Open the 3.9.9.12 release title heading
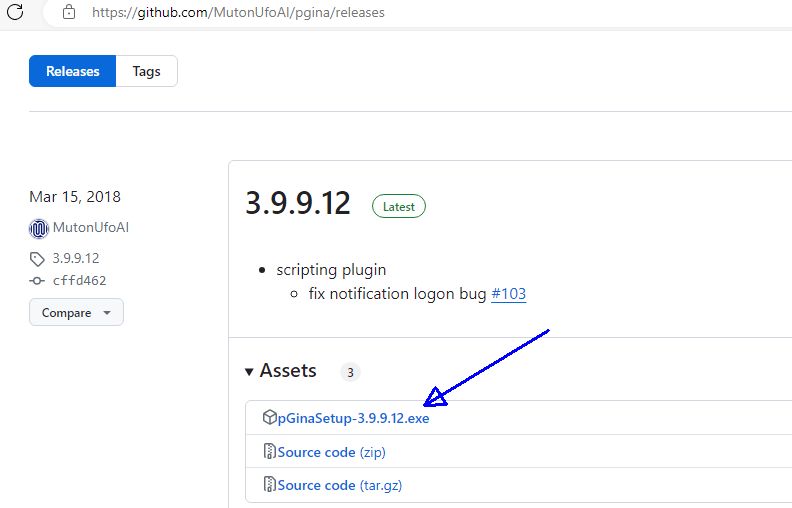Screen dimensions: 792x508 (298, 203)
